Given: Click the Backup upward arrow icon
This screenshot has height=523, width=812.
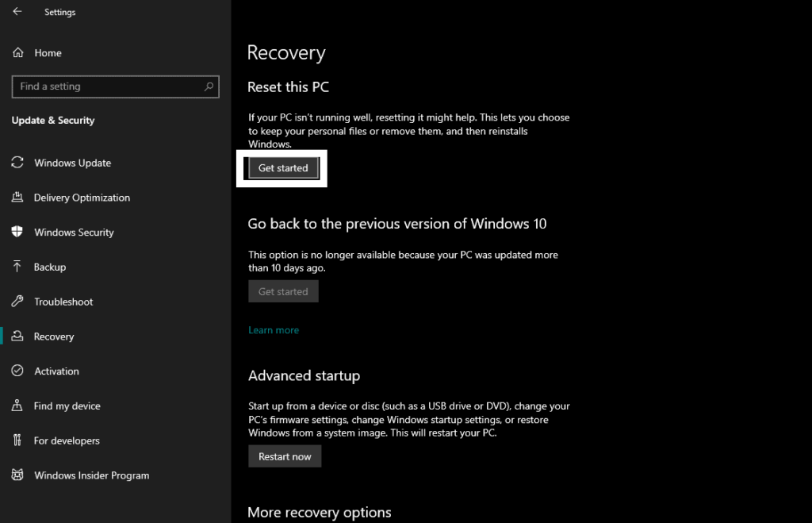Looking at the screenshot, I should coord(17,267).
